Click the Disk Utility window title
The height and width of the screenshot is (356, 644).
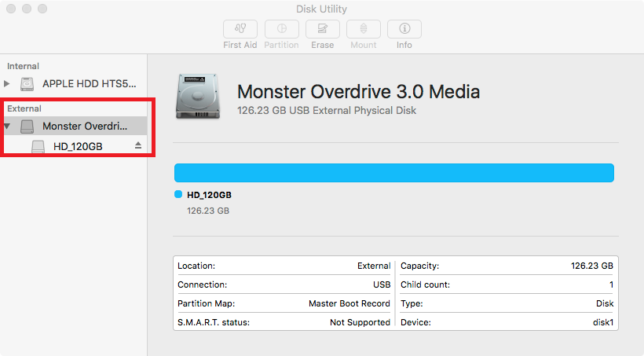pyautogui.click(x=321, y=9)
